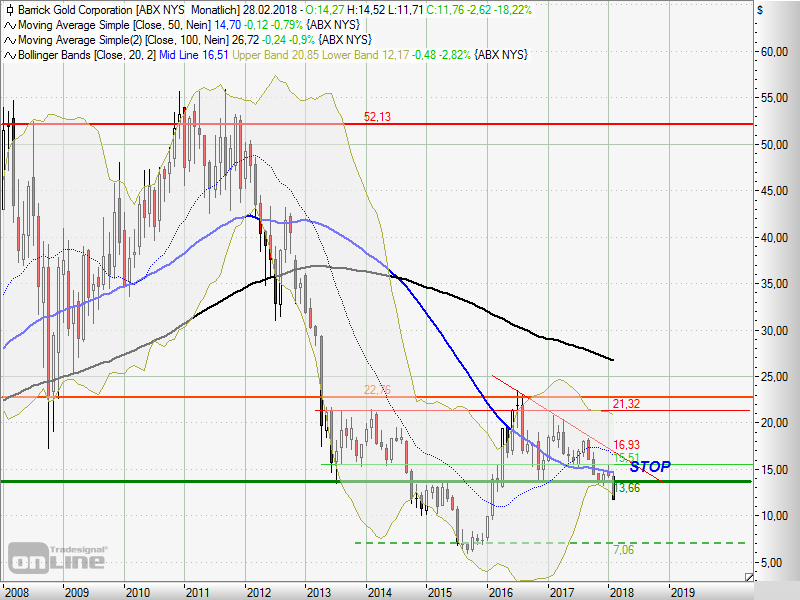Click the line icon before Bollinger Bands legend
This screenshot has width=800, height=600.
pos(10,55)
